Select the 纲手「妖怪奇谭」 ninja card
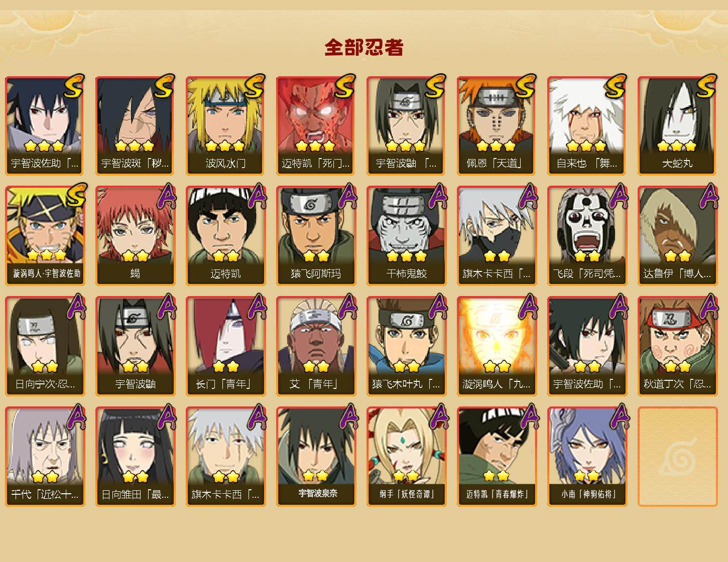The height and width of the screenshot is (562, 728). point(406,457)
